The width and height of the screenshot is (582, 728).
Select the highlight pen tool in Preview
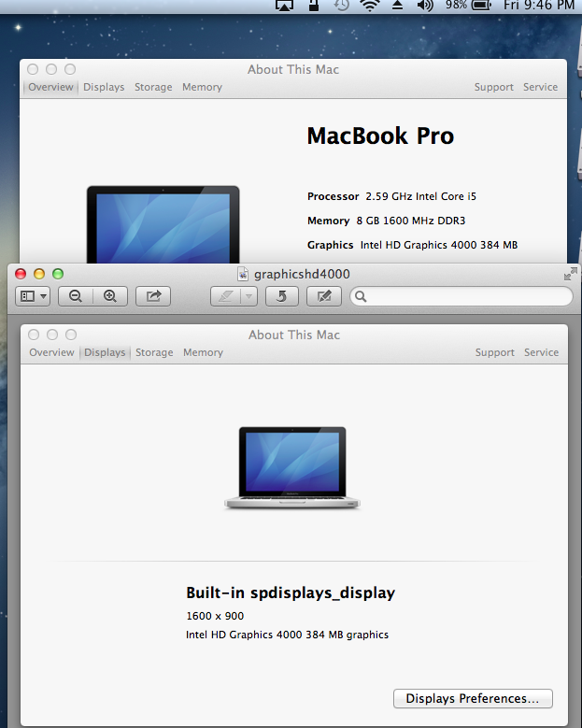coord(225,296)
